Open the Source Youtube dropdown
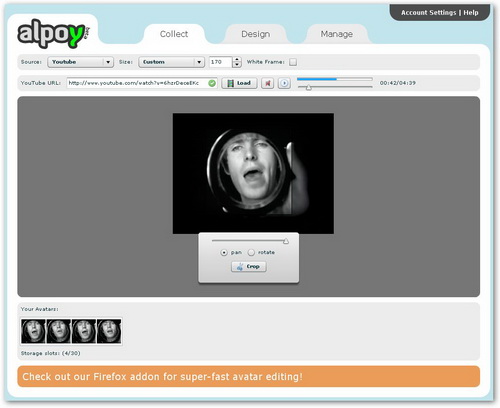The width and height of the screenshot is (500, 408). coord(80,62)
